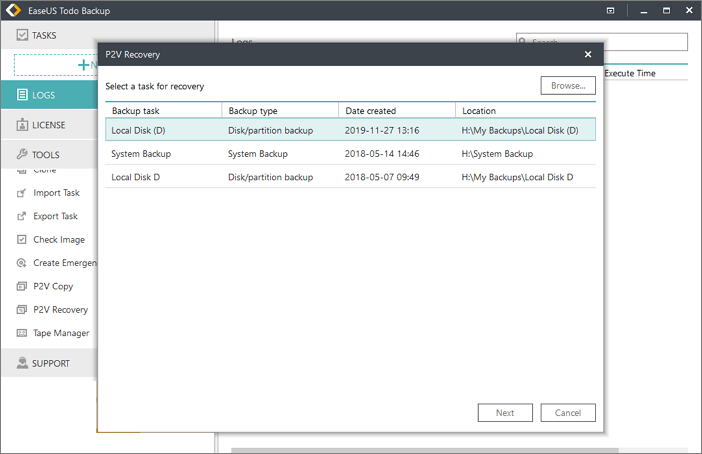Click the EaseUS logo in title bar
702x454 pixels.
click(14, 10)
